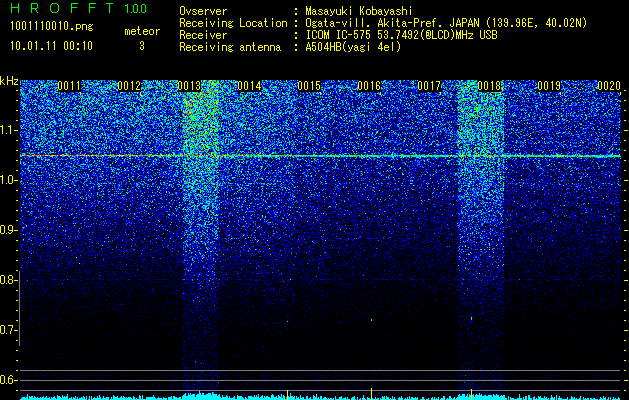
Task: Click the 0011 time marker
Action: coord(69,86)
